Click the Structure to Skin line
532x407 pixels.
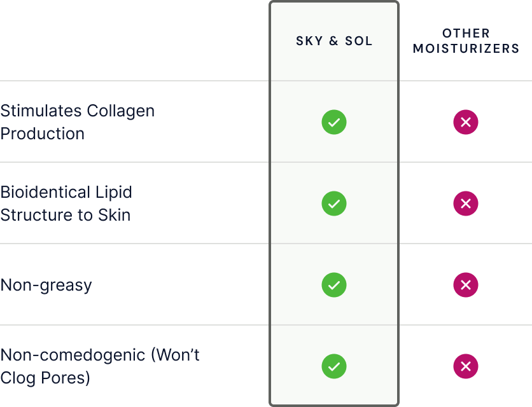point(66,215)
